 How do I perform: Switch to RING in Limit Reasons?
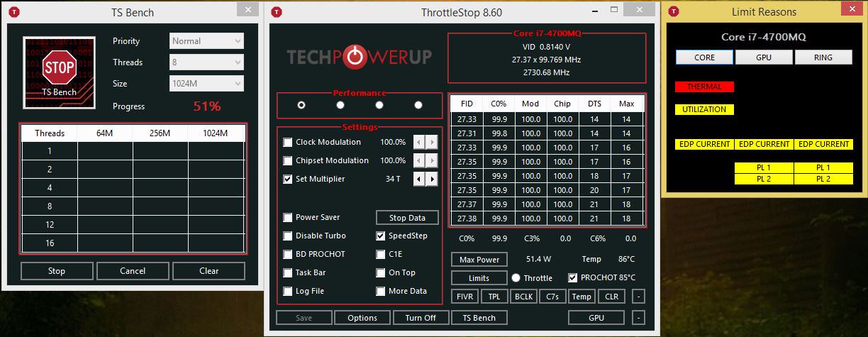823,57
